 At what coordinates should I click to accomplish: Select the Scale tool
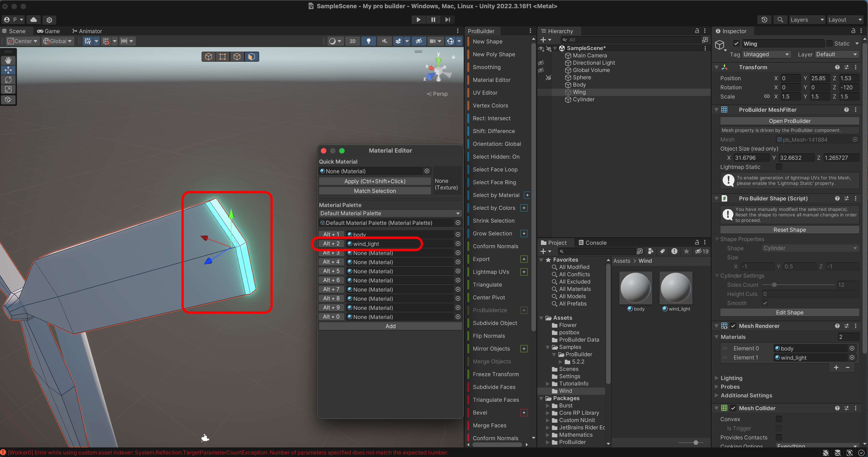[8, 90]
